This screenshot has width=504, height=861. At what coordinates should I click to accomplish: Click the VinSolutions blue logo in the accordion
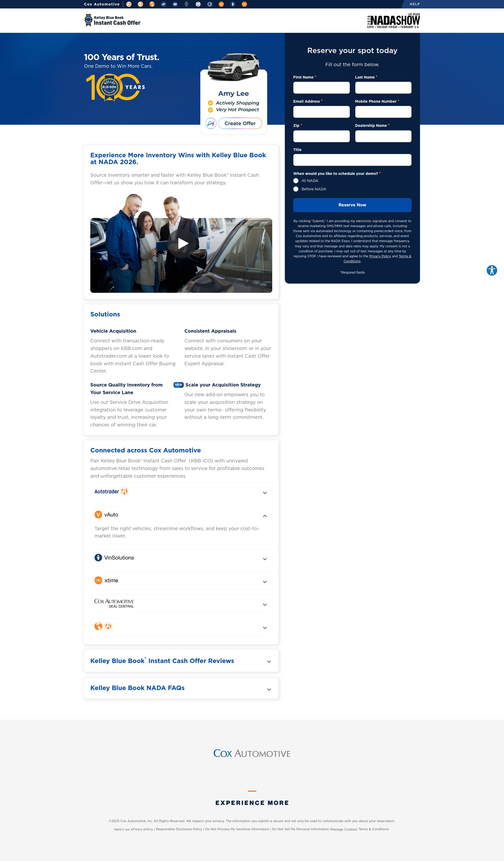[98, 557]
